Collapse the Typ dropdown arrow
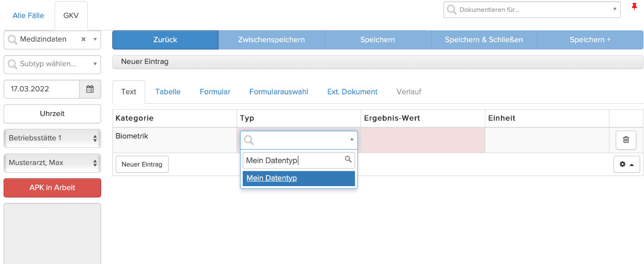644x264 pixels. [352, 139]
